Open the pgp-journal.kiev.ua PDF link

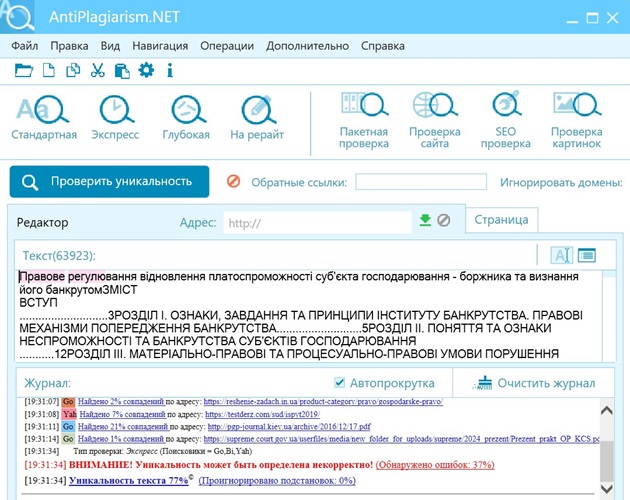289,426
